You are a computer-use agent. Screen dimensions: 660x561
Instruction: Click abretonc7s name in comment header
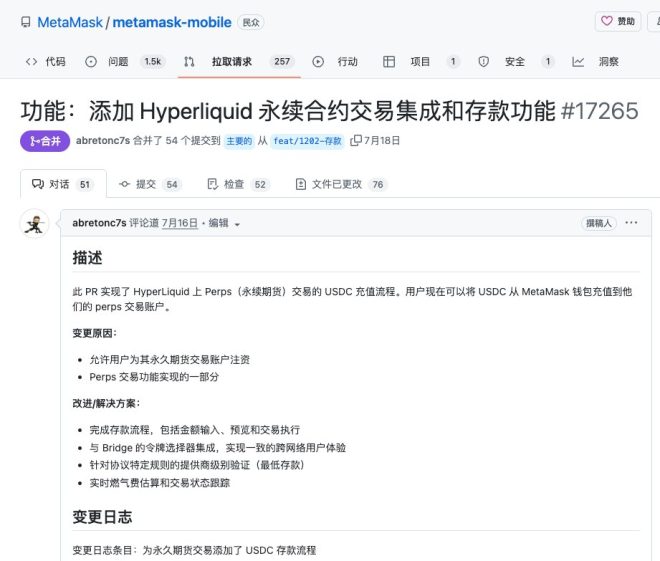99,223
